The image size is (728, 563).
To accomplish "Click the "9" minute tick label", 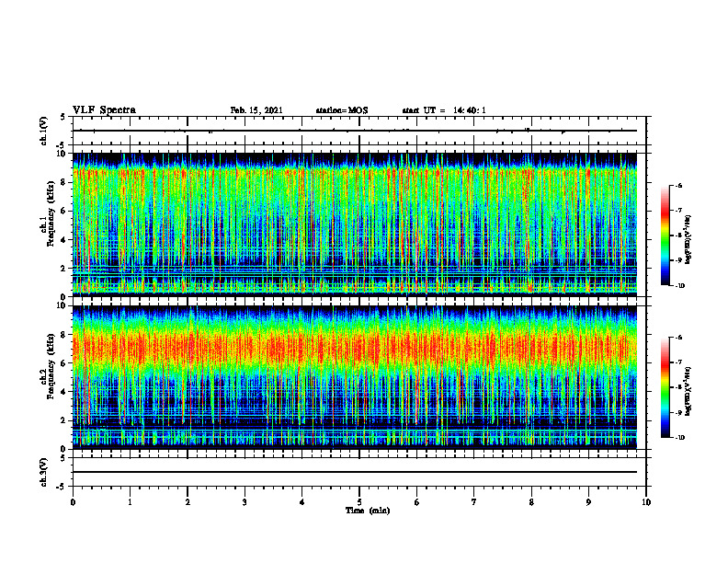I will [x=588, y=502].
